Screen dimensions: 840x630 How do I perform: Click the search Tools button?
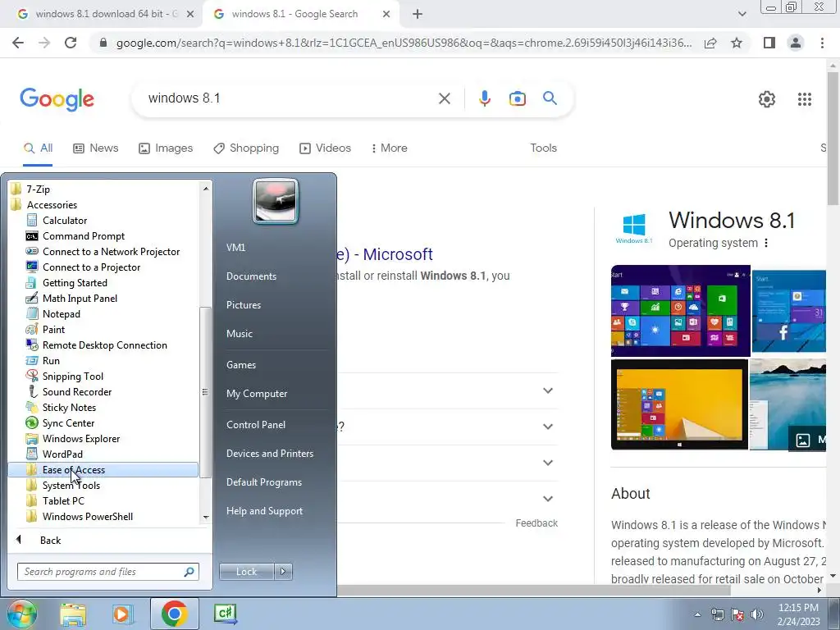(x=543, y=148)
